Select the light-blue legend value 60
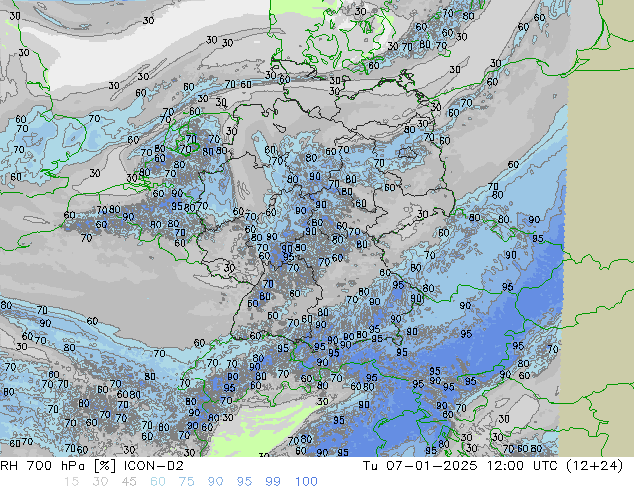The height and width of the screenshot is (490, 634). pos(158,482)
